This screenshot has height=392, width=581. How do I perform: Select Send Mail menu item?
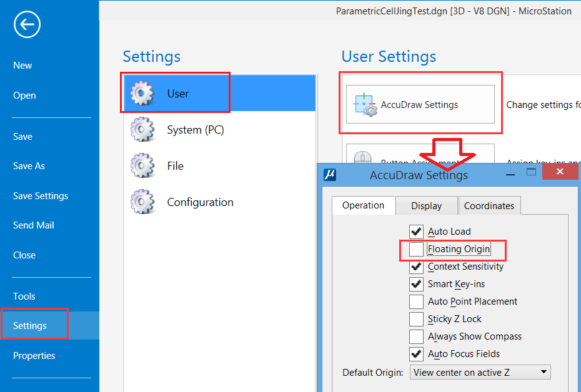34,225
